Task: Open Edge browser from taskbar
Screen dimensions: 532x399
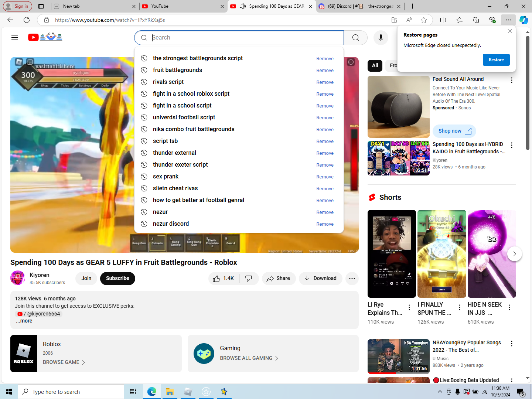Action: pyautogui.click(x=152, y=392)
